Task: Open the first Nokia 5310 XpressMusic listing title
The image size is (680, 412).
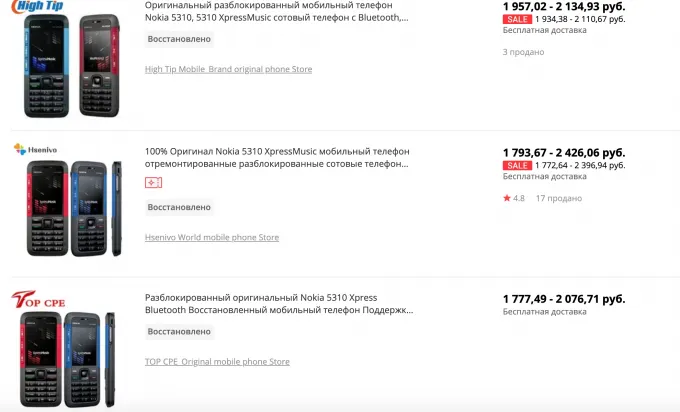Action: pos(276,10)
